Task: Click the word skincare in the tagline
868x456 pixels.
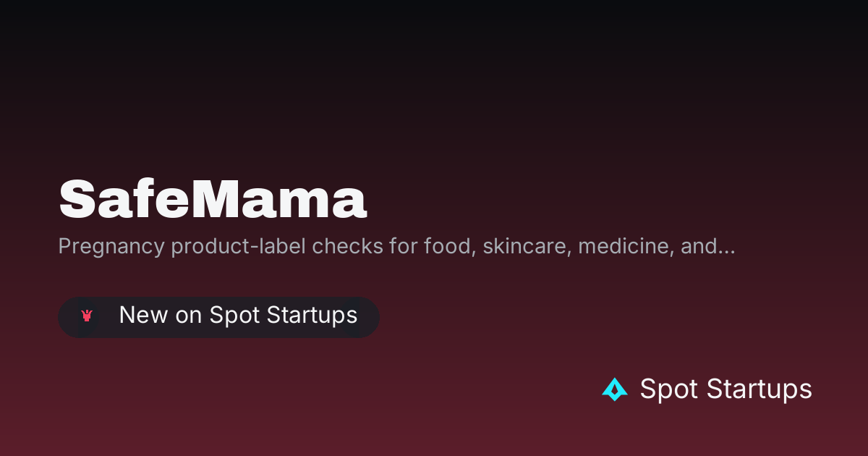Action: pyautogui.click(x=520, y=247)
